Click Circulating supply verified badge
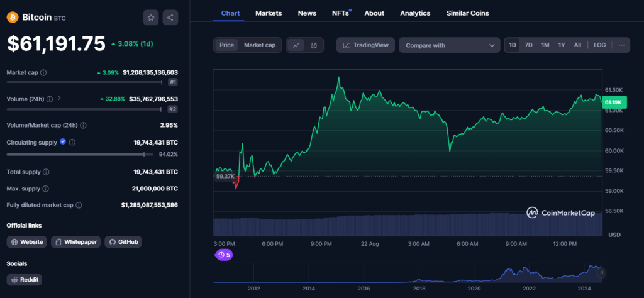The width and height of the screenshot is (644, 298). 63,141
